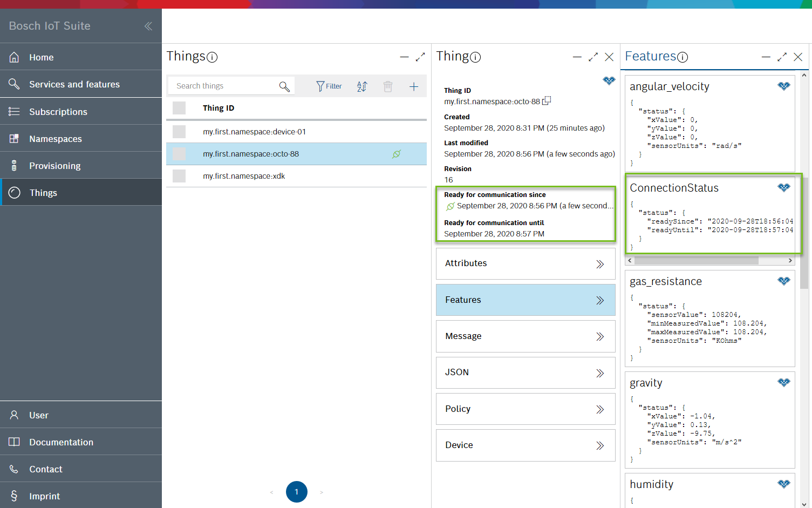Copy the Thing ID octo-88
Viewport: 812px width, 508px height.
pyautogui.click(x=547, y=100)
